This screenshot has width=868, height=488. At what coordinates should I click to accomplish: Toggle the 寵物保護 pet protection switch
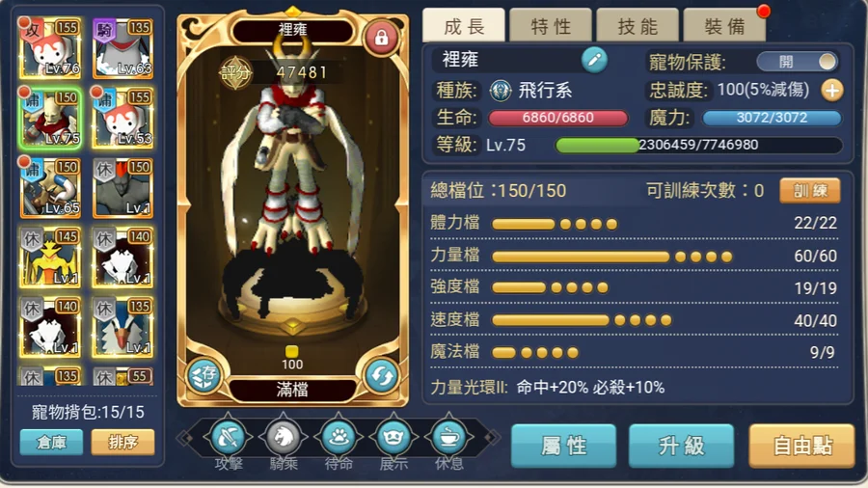point(798,62)
